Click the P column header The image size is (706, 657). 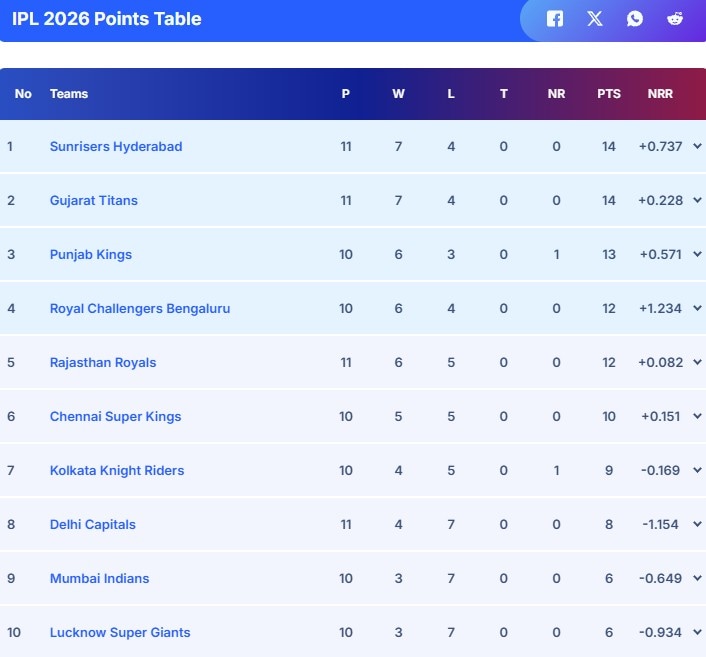[345, 94]
